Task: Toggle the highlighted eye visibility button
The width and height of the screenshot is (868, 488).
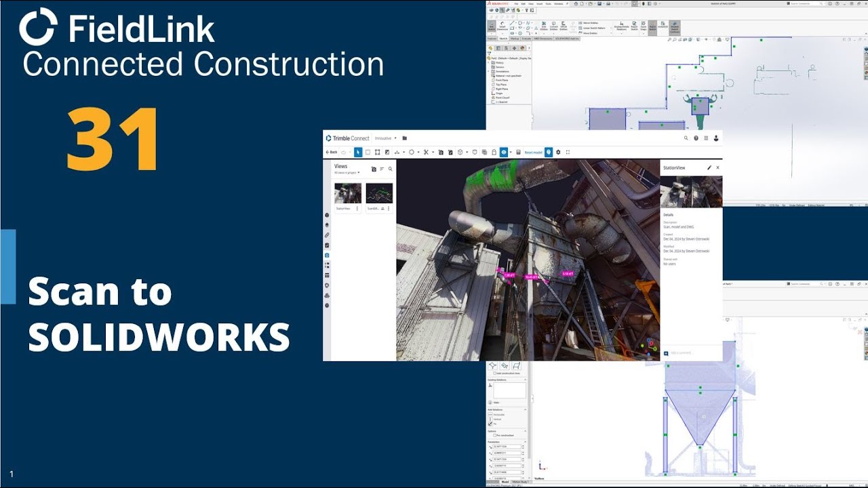Action: 503,152
